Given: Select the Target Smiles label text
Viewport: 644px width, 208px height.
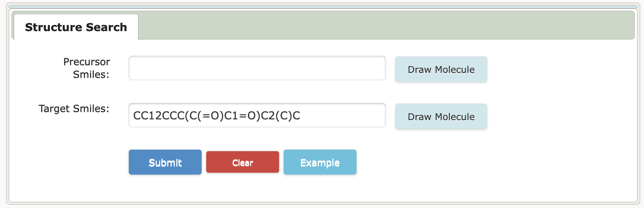Looking at the screenshot, I should coord(74,109).
